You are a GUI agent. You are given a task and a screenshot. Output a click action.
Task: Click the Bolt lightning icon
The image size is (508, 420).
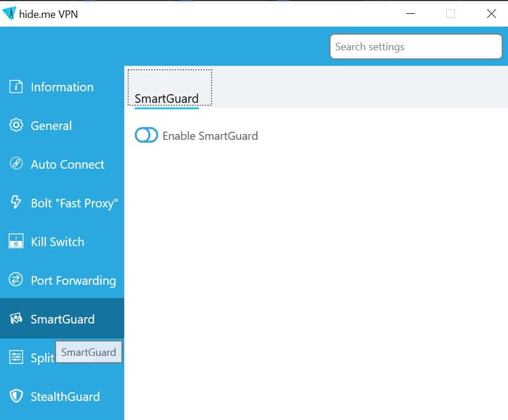16,202
